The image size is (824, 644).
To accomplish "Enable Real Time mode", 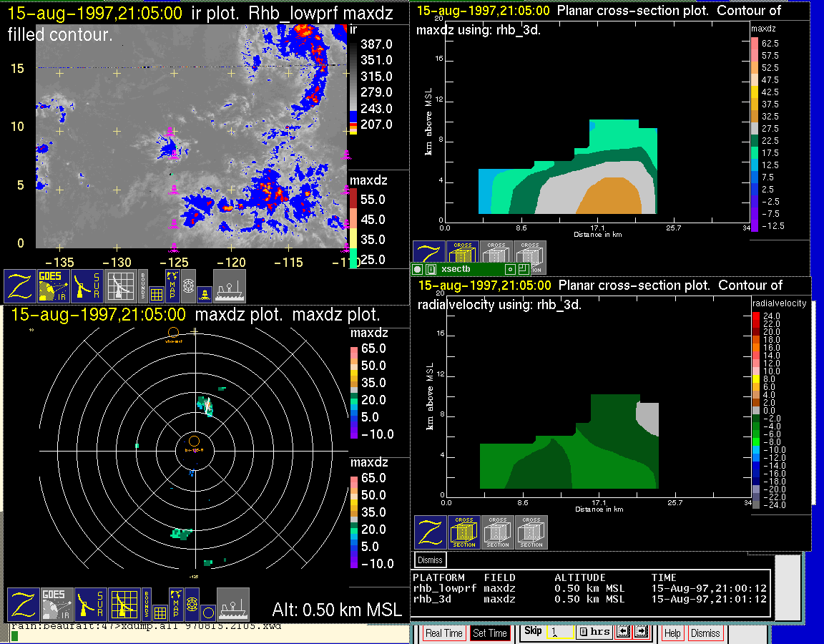I will click(x=443, y=633).
